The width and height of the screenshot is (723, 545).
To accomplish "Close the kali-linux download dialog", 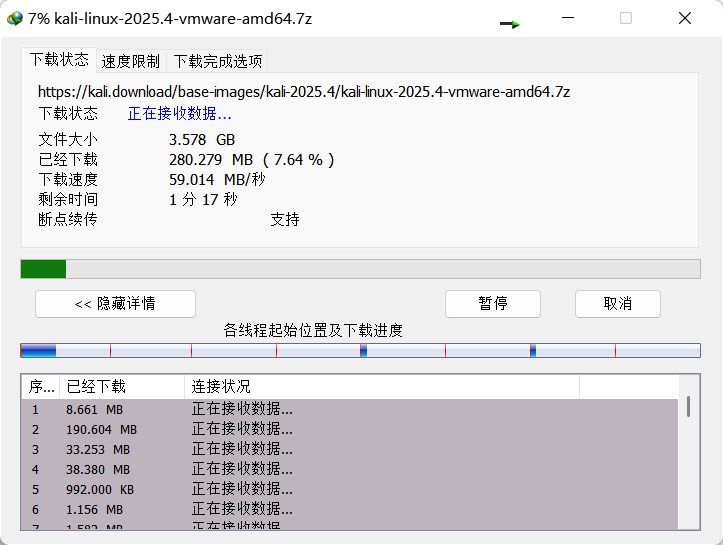I will point(685,18).
